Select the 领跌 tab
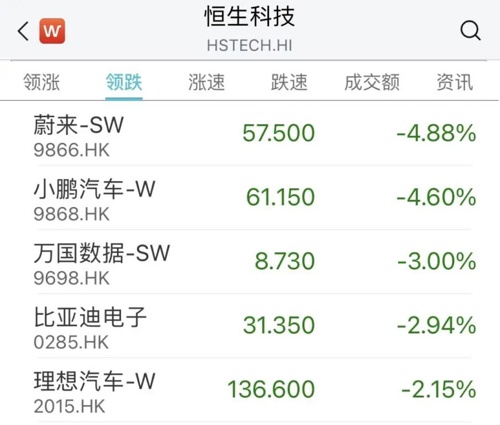Screen dimensions: 500x425 124,82
